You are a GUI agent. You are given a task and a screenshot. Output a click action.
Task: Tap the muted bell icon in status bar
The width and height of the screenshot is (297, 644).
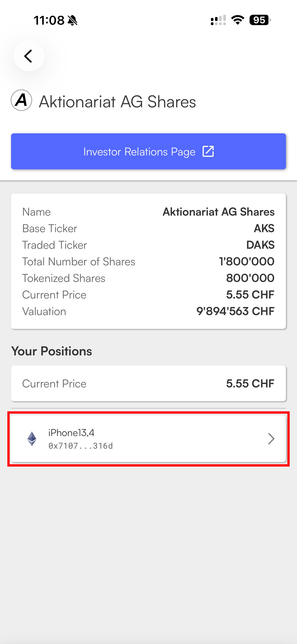(73, 20)
